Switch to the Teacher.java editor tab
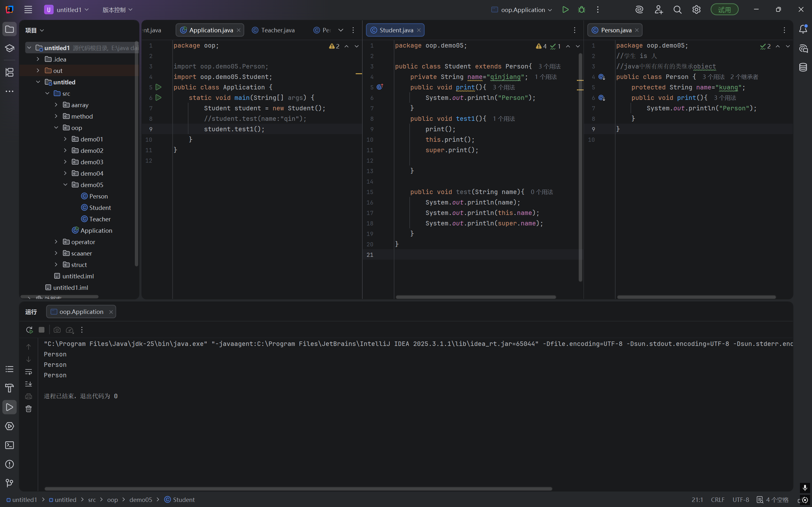812x507 pixels. pyautogui.click(x=278, y=30)
